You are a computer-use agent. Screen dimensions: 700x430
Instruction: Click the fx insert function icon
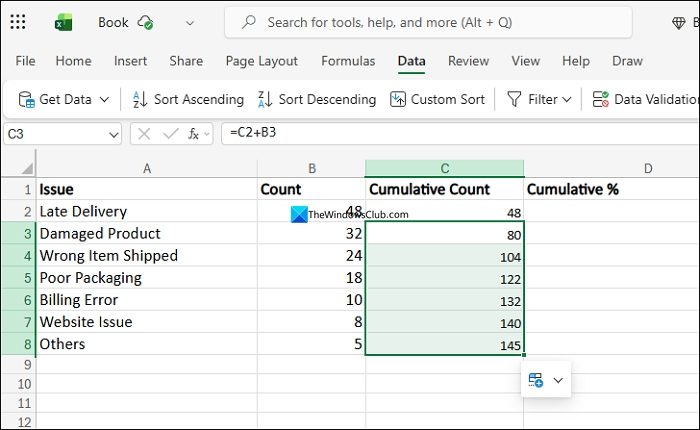(x=193, y=134)
